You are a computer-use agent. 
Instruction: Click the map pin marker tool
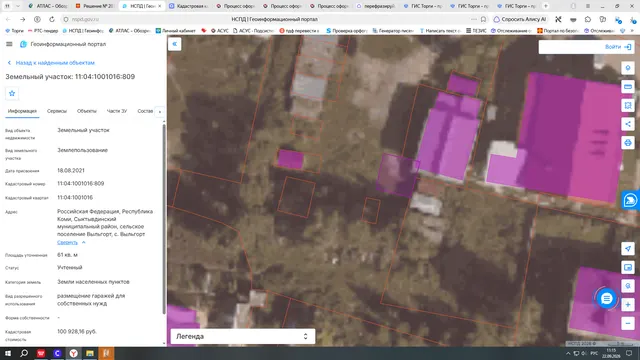628,68
